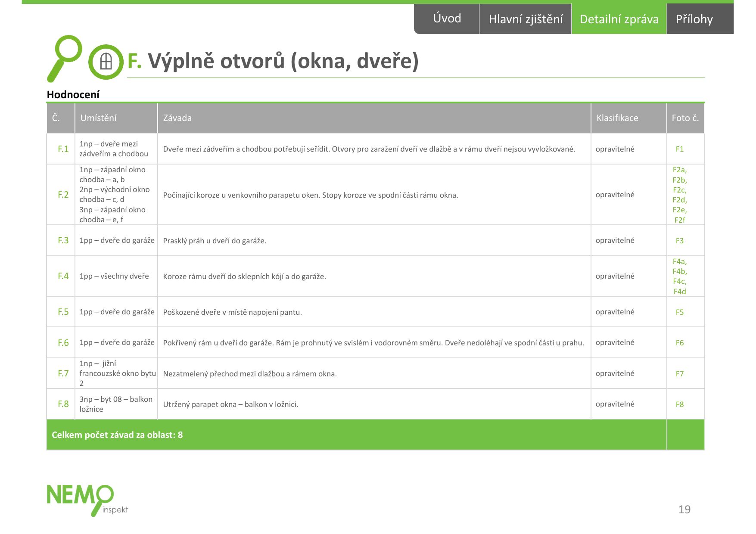
Task: Click defect text 'Pokřivený rám u dveří do garáže'
Action: 218,343
